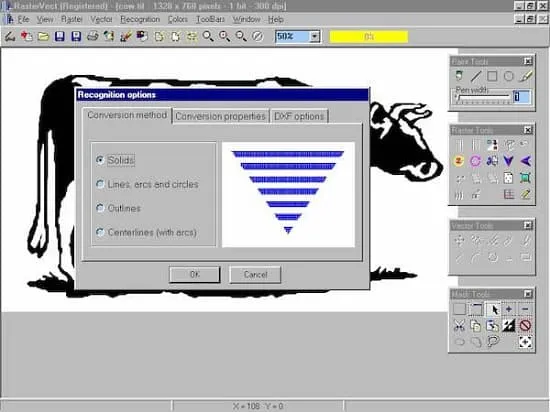Click the red no-entry icon in Mask Tools
The height and width of the screenshot is (412, 550).
[525, 326]
